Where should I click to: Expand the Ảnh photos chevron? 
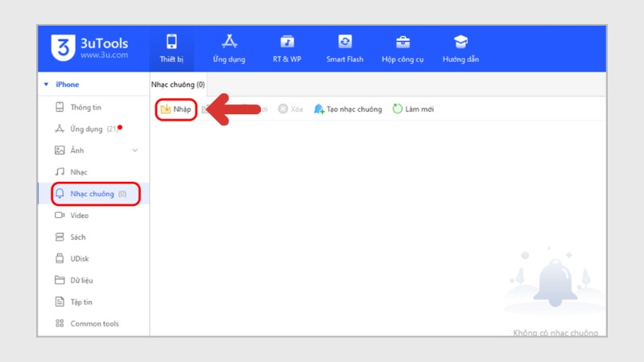coord(134,150)
